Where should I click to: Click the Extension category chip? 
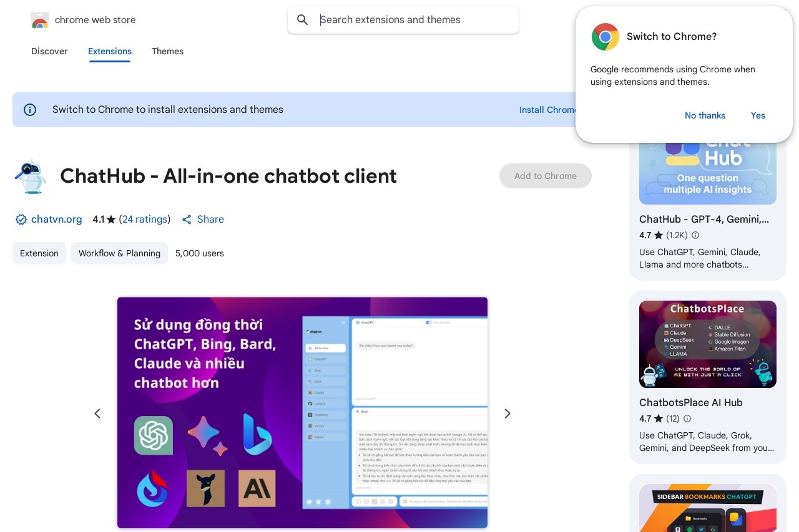[39, 253]
